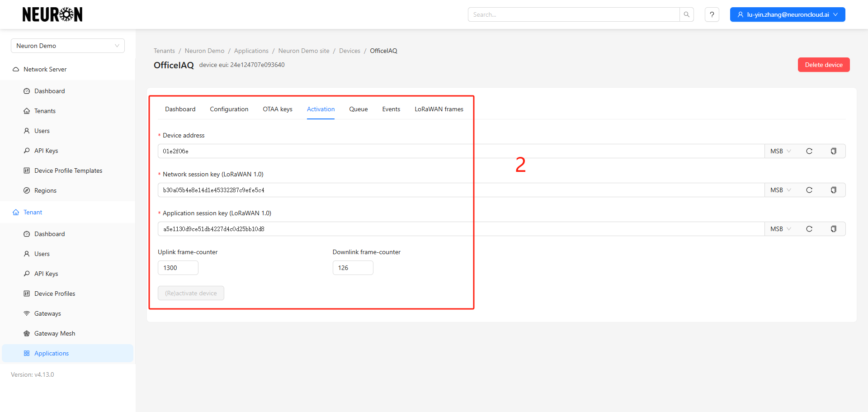Switch to the Configuration tab
Image resolution: width=868 pixels, height=412 pixels.
coord(229,109)
